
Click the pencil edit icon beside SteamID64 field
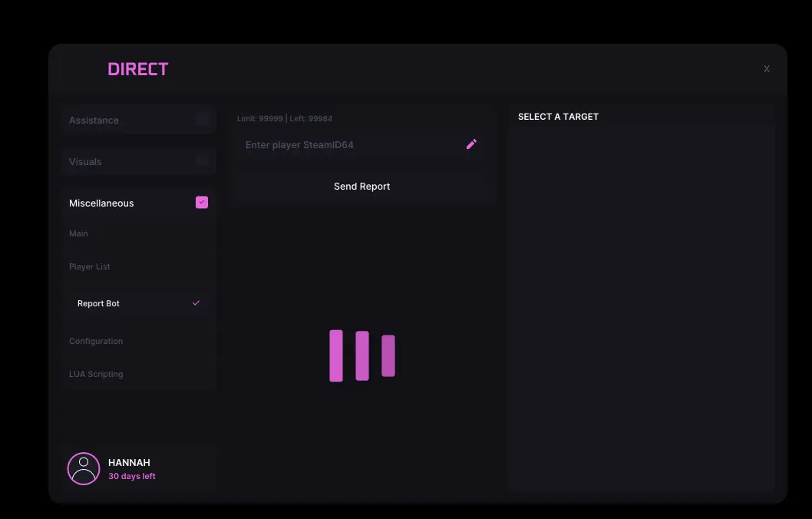coord(470,144)
